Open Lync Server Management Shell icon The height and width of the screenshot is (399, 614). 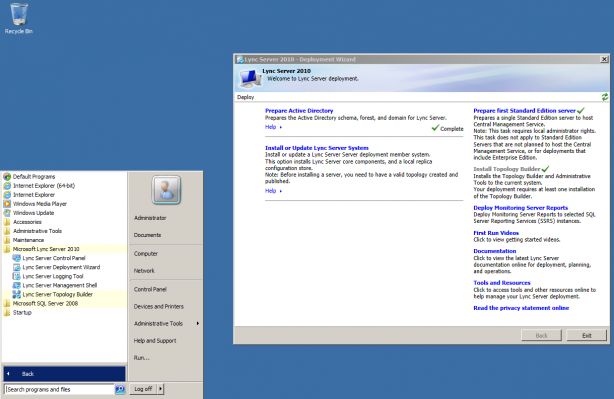tap(16, 285)
